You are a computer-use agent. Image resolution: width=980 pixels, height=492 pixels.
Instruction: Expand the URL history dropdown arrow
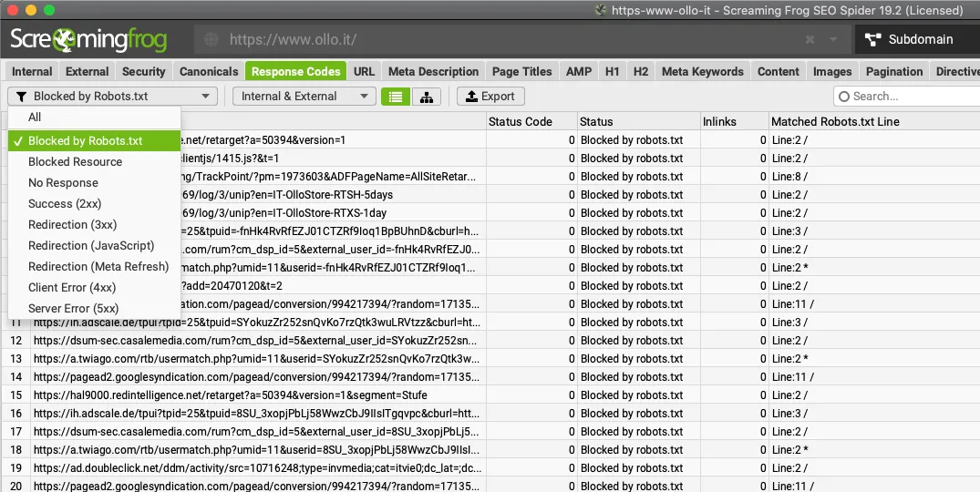point(833,40)
